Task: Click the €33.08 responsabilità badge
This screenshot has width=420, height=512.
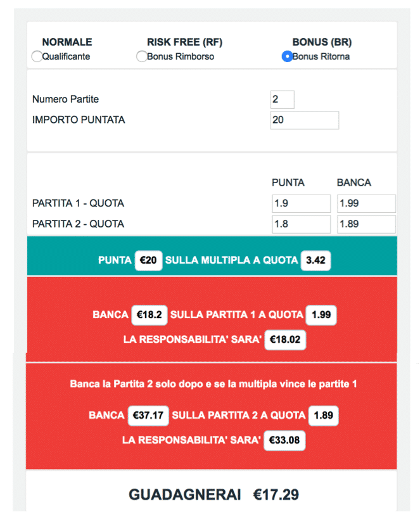Action: coord(284,440)
